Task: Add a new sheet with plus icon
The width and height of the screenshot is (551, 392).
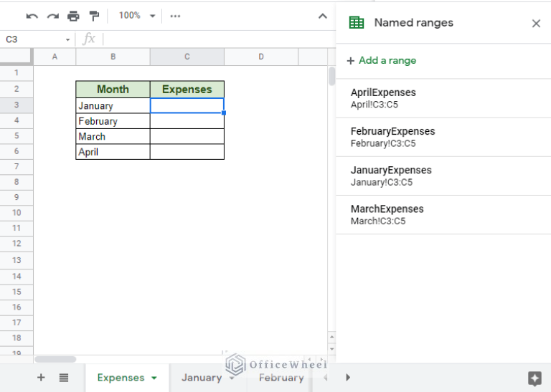Action: click(41, 378)
